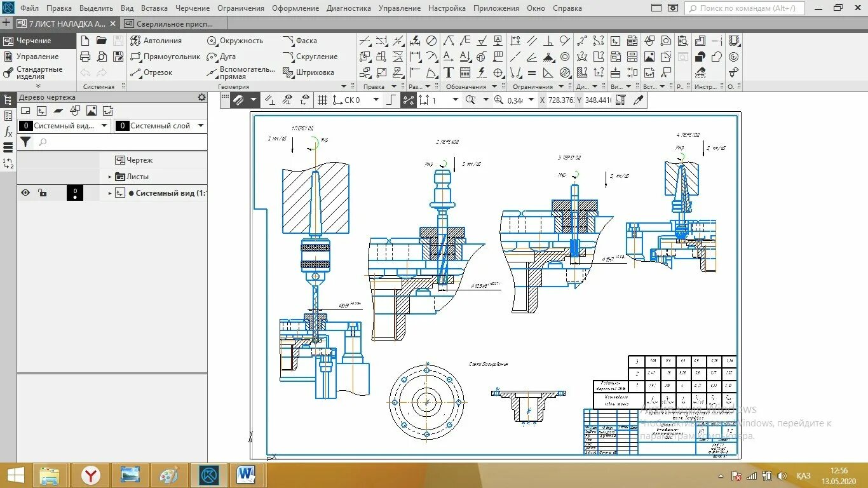
Task: Open the fx variables panel
Action: pyautogui.click(x=8, y=132)
